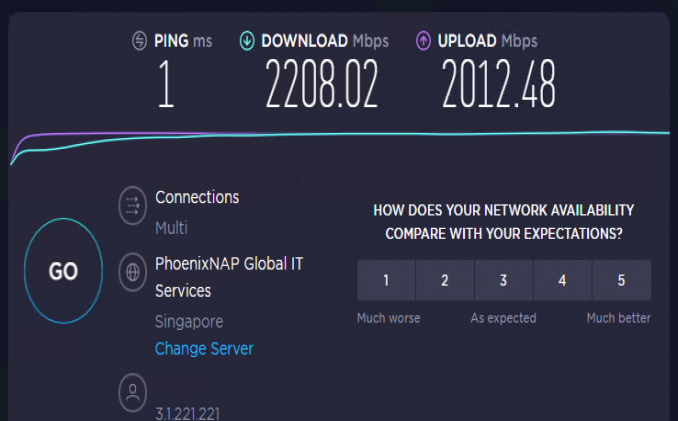Click the server globe icon
Image resolution: width=678 pixels, height=421 pixels.
click(x=132, y=271)
